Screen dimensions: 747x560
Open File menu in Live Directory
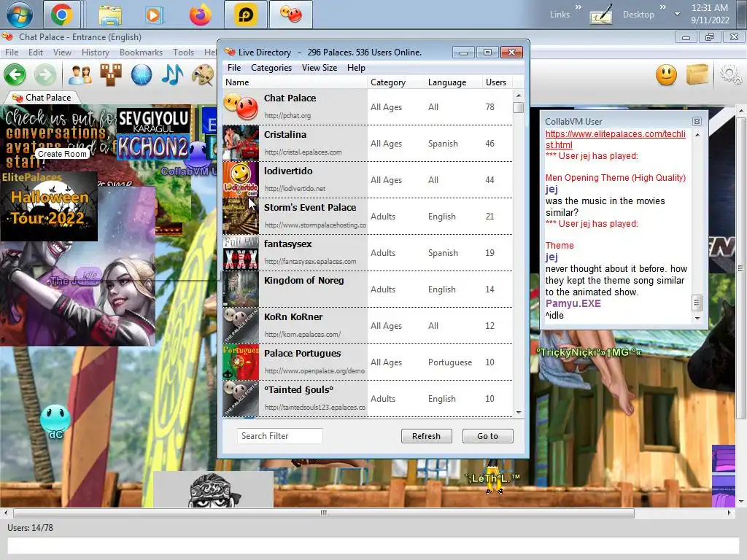pos(234,68)
